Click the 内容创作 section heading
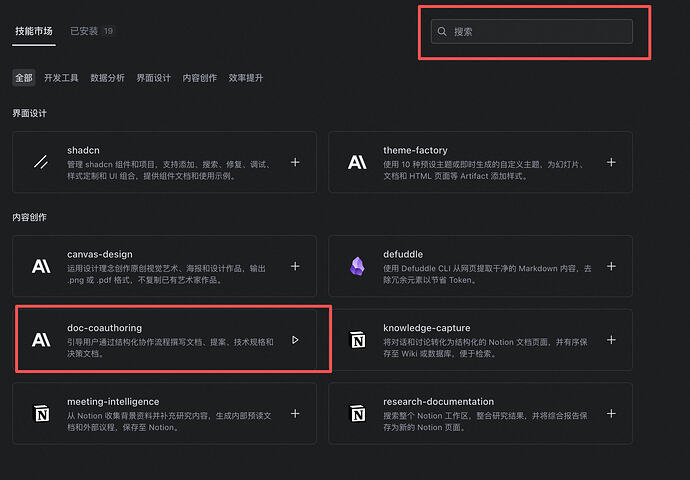This screenshot has width=690, height=480. pyautogui.click(x=29, y=217)
